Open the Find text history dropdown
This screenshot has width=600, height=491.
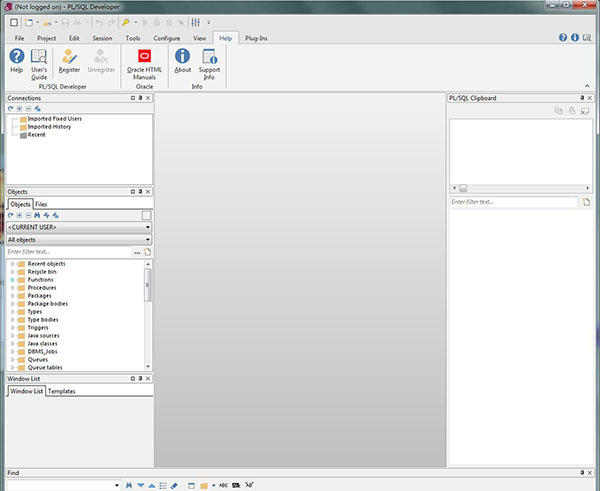tap(117, 485)
